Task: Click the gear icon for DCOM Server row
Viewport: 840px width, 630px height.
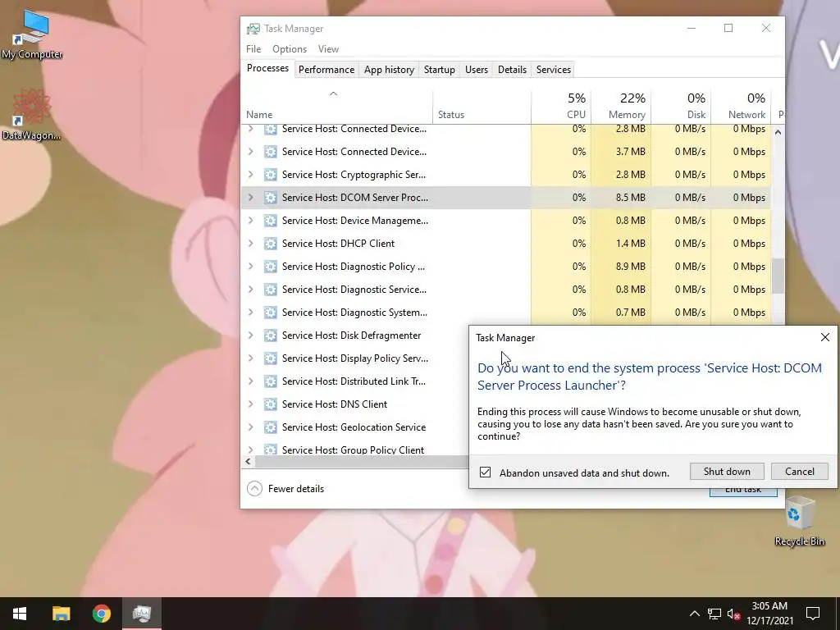Action: coord(271,198)
